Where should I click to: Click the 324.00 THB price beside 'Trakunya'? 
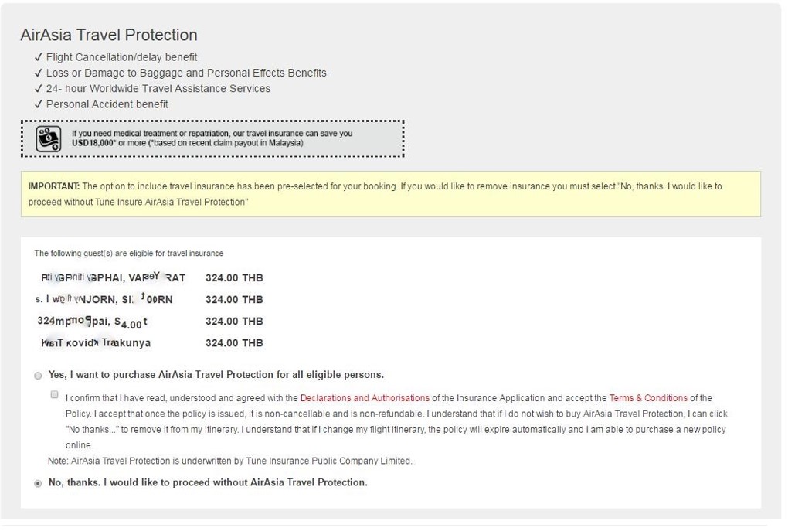pyautogui.click(x=234, y=343)
